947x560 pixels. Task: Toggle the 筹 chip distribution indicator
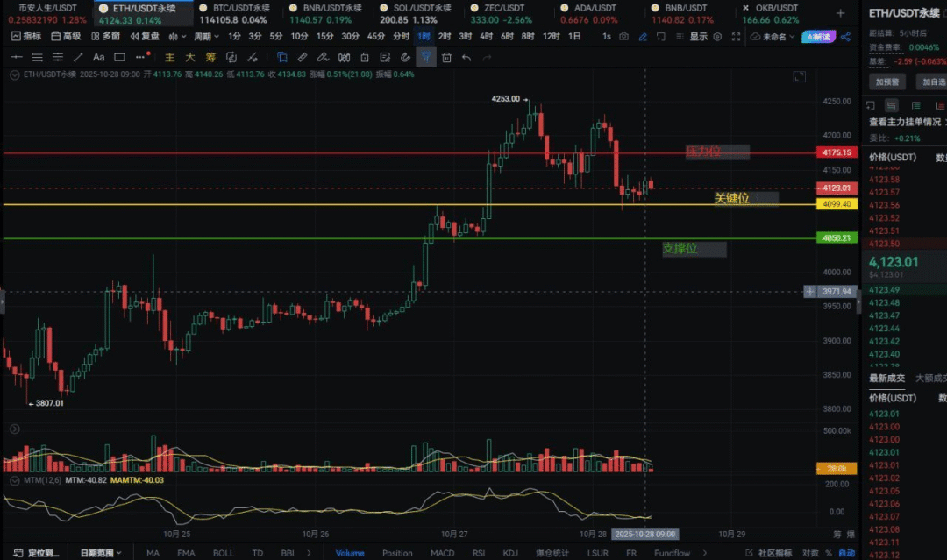210,57
